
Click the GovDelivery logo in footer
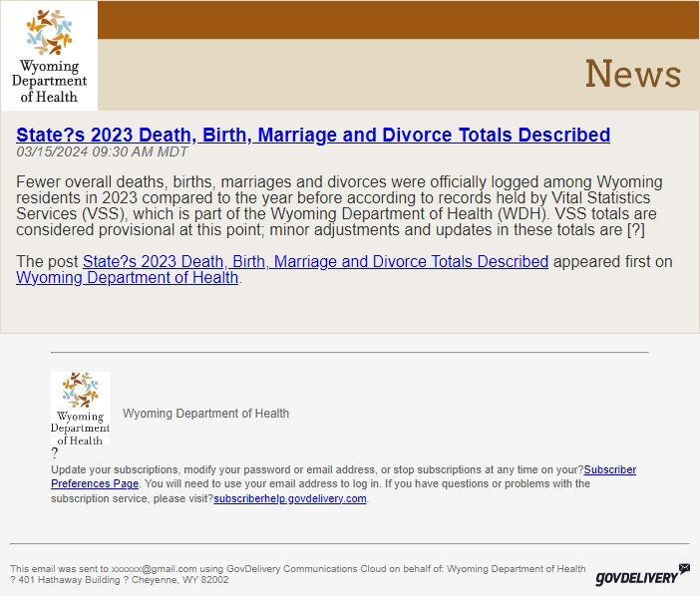point(642,575)
